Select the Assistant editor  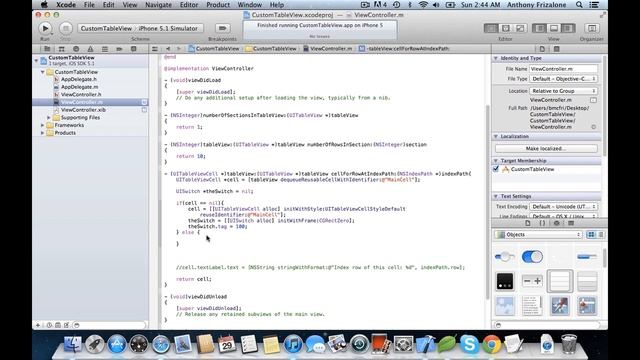pos(506,28)
